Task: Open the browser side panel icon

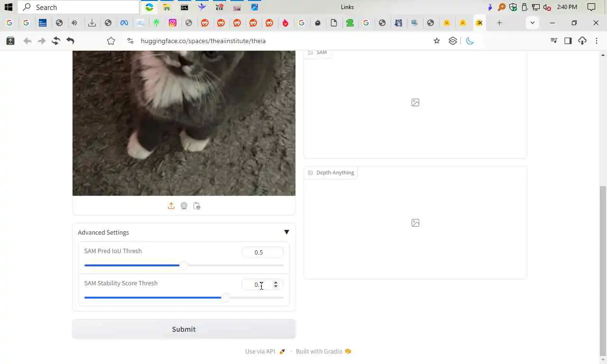Action: pos(568,41)
